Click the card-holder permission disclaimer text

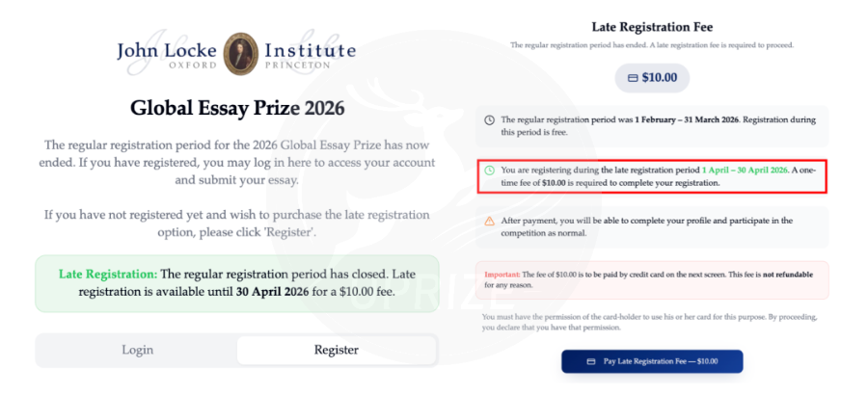tap(652, 322)
